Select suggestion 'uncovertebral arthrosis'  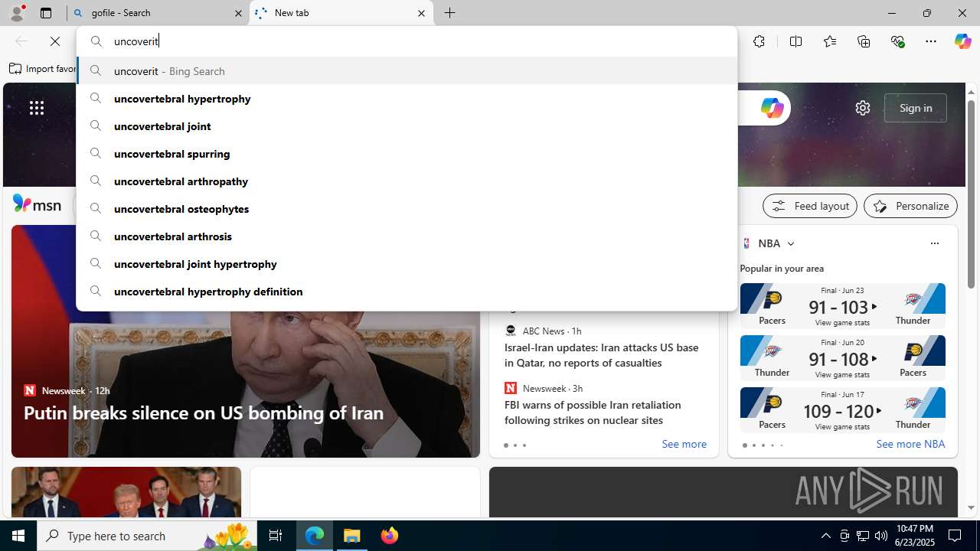tap(407, 236)
